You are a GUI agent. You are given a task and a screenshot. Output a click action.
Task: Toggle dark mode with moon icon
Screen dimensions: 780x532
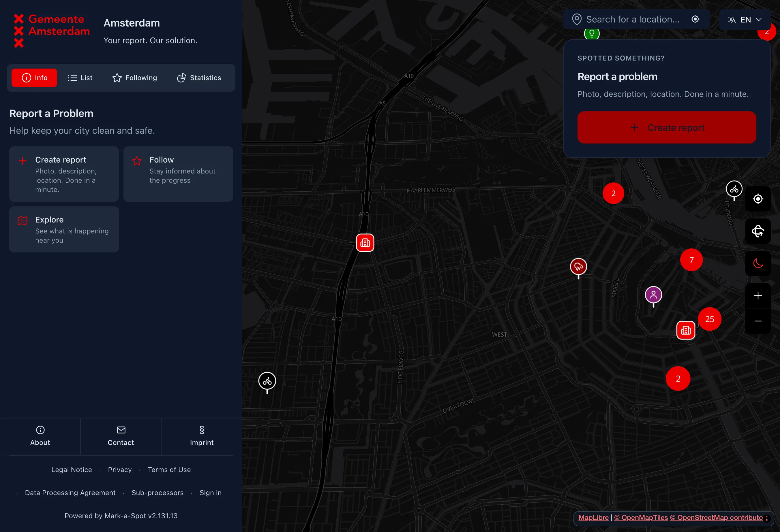click(x=758, y=263)
